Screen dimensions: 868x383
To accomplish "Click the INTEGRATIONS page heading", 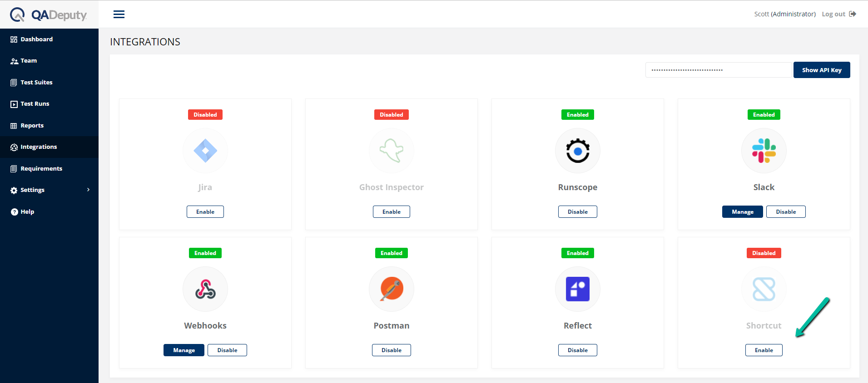I will click(x=145, y=42).
